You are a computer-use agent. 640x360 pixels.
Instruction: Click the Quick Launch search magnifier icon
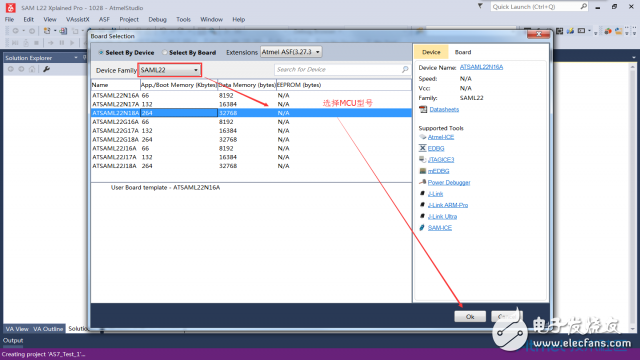pyautogui.click(x=584, y=7)
